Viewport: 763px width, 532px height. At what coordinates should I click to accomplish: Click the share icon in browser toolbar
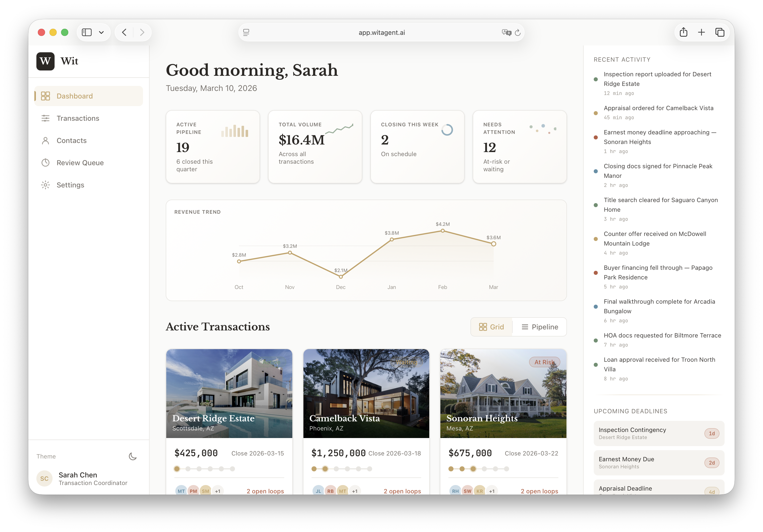click(684, 32)
